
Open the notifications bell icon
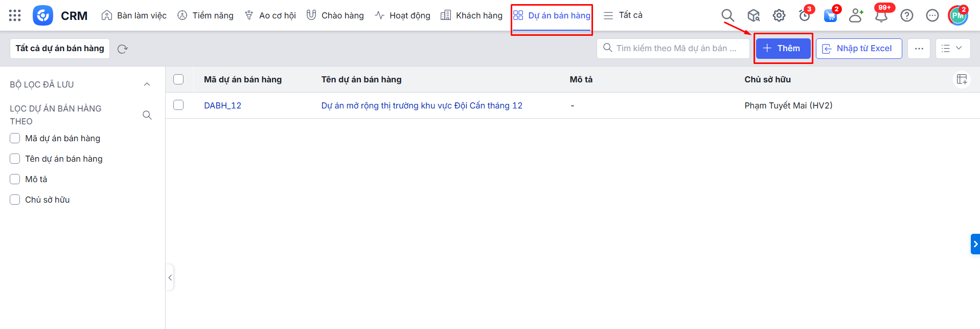point(881,16)
